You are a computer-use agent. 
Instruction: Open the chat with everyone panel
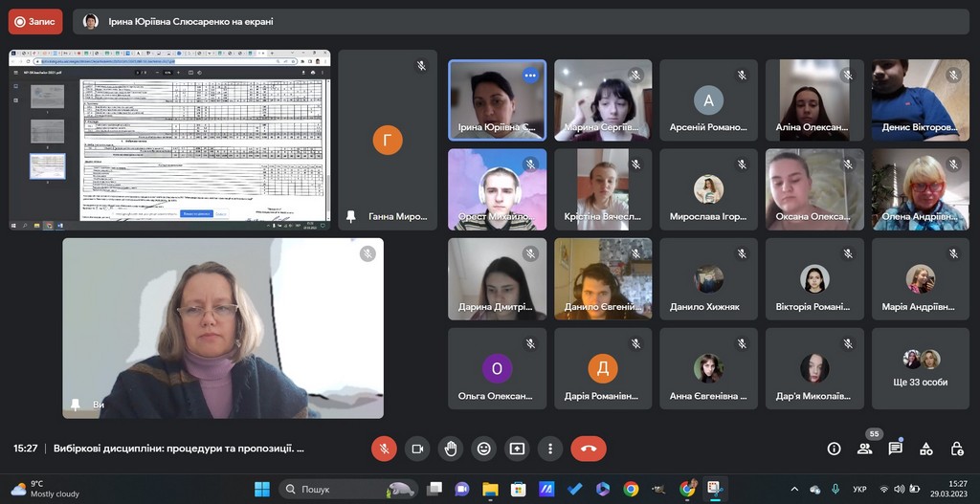coord(896,449)
